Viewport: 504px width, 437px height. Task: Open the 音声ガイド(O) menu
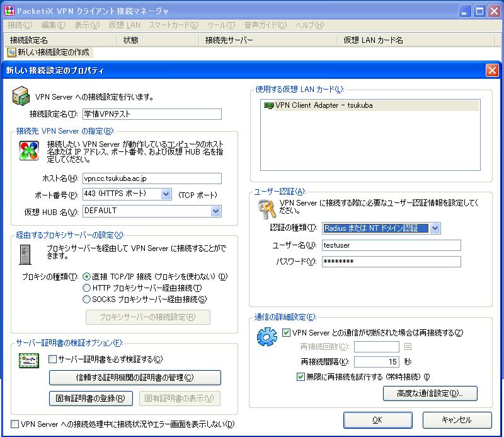pyautogui.click(x=265, y=25)
